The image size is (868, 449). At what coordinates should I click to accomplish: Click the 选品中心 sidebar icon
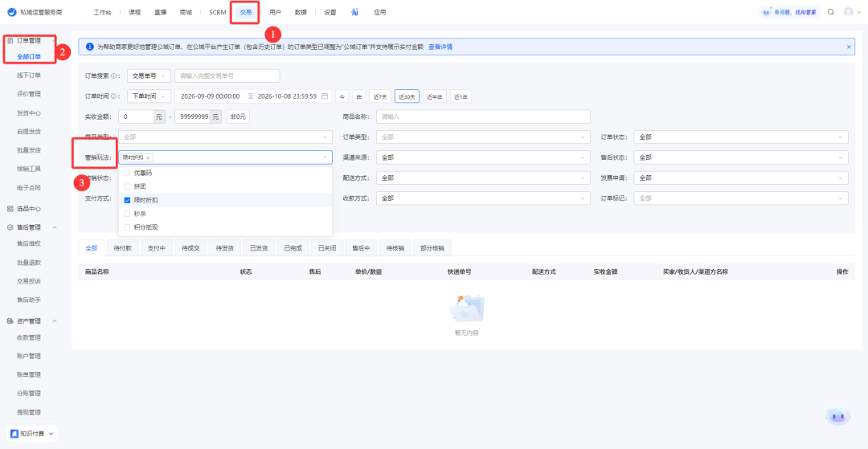[x=10, y=209]
